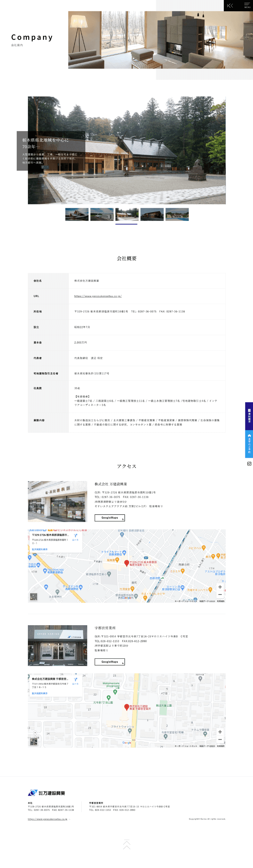Click 利用規約 on head office map
253x868 pixels.
pyautogui.click(x=221, y=601)
